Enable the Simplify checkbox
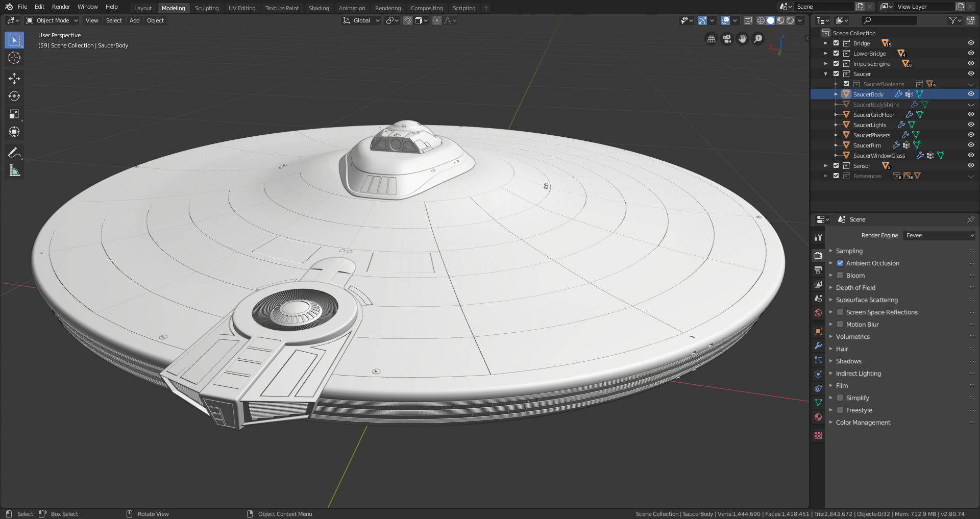 (840, 398)
